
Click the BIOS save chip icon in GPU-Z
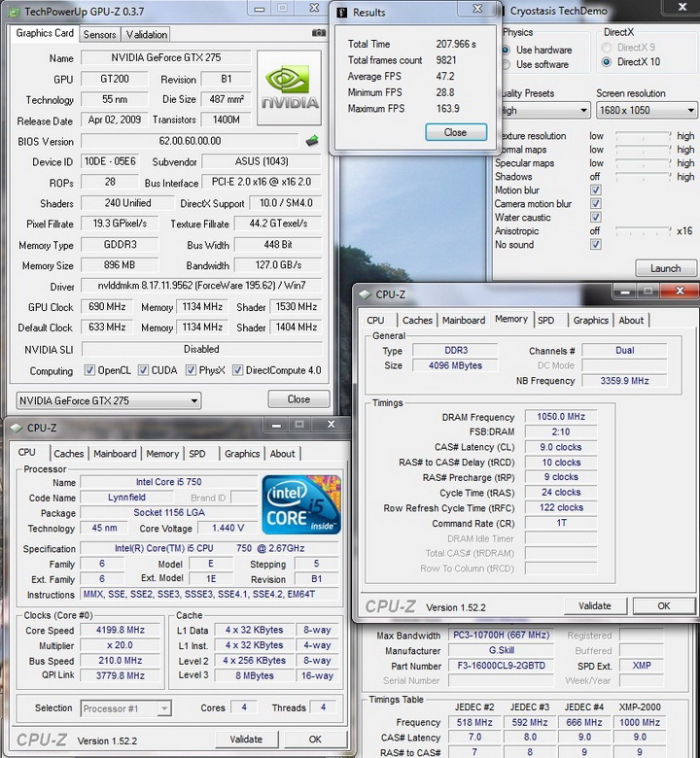(x=312, y=141)
